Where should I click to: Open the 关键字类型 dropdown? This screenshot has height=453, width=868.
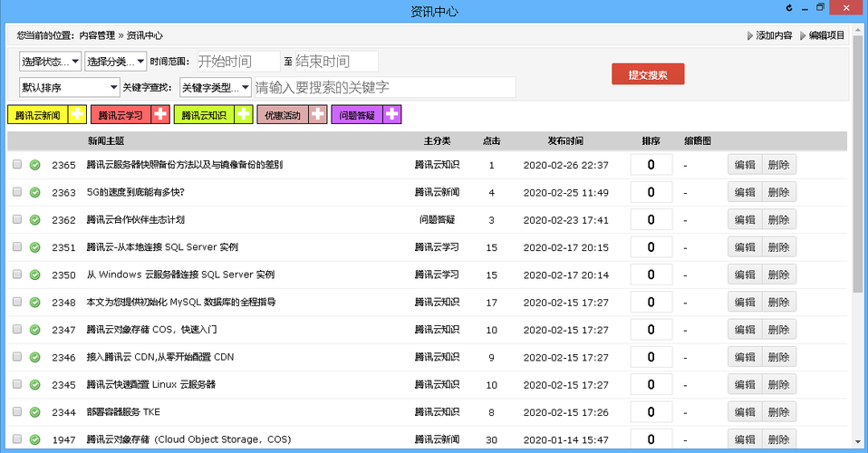[216, 88]
